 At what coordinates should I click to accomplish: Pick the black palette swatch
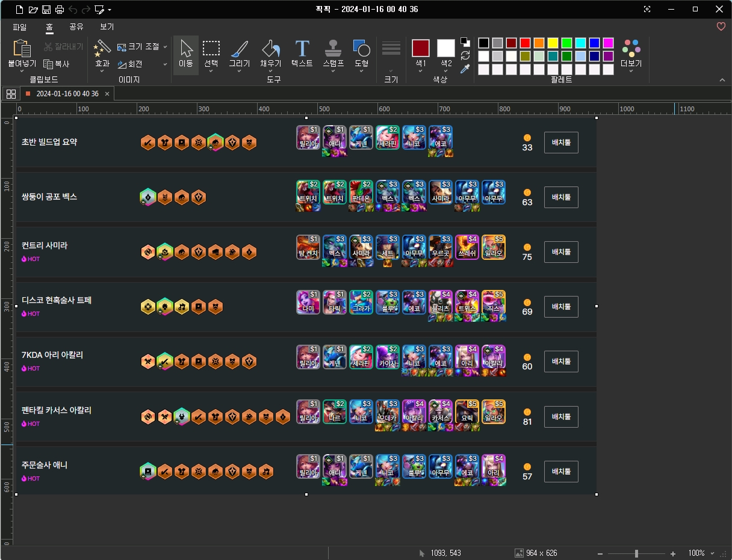coord(483,43)
